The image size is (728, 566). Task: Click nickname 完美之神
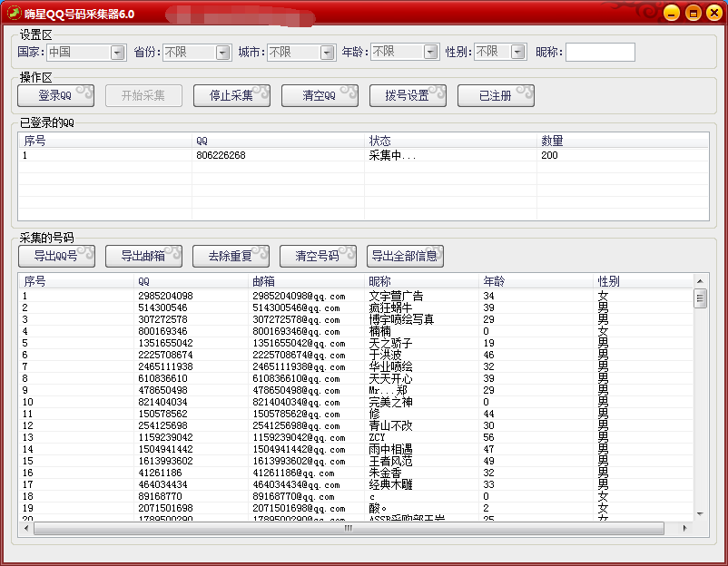(390, 402)
